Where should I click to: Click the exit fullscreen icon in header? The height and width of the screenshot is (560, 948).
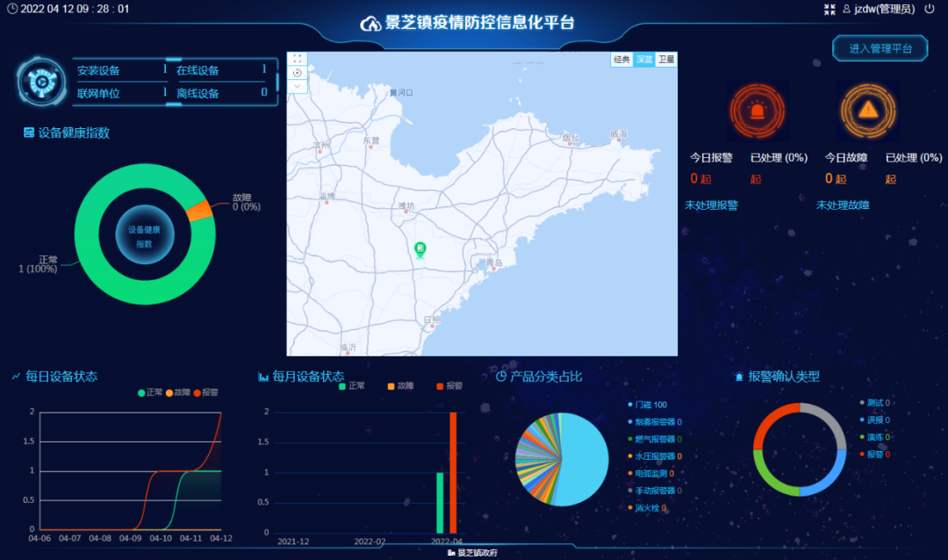coord(829,9)
